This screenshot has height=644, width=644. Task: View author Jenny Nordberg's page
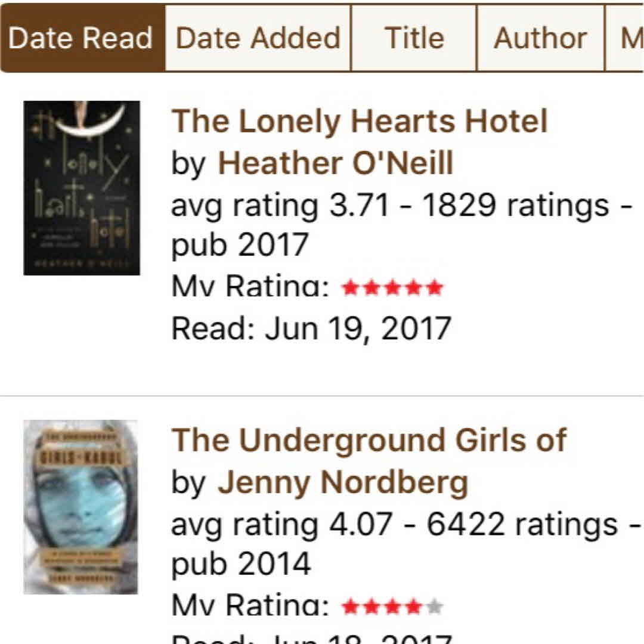point(342,482)
